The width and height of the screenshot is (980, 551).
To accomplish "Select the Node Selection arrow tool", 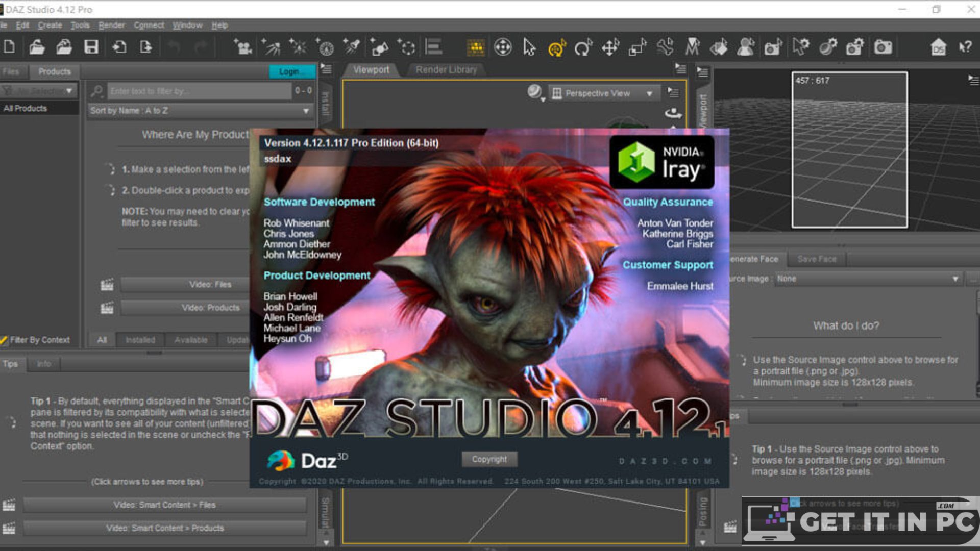I will click(529, 47).
